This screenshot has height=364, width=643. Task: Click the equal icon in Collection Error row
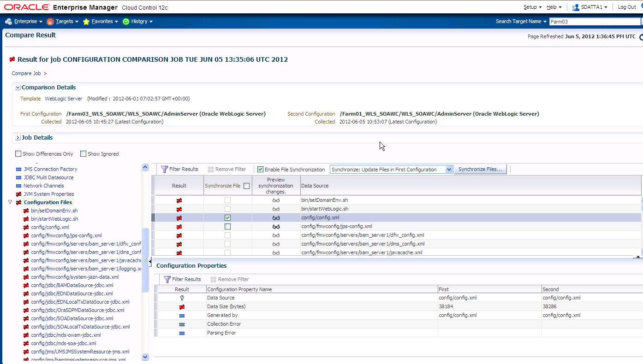coord(182,324)
